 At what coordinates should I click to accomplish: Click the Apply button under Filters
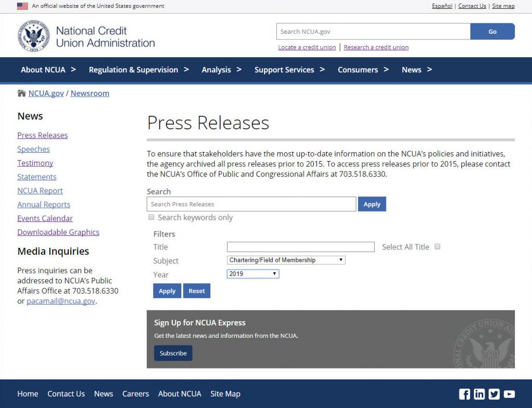coord(167,291)
